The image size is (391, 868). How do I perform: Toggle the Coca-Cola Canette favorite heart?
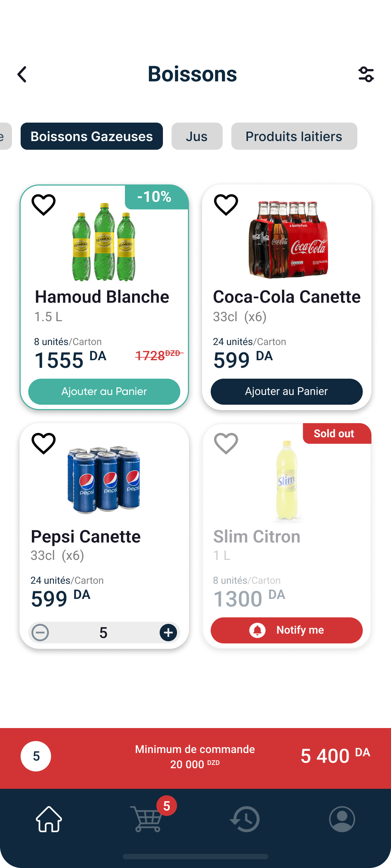tap(226, 205)
